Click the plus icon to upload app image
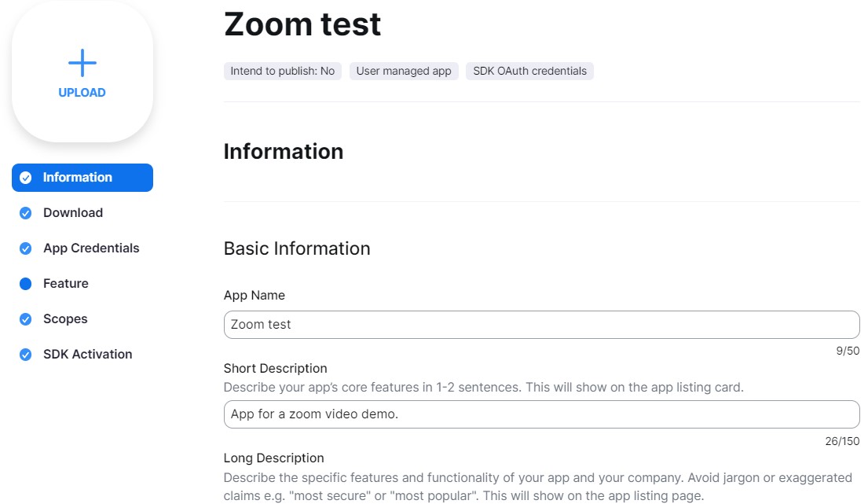 [x=82, y=63]
